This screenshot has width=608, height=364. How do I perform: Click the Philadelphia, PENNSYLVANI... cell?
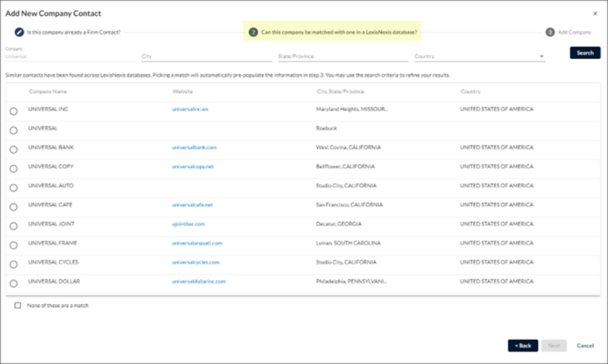click(x=351, y=281)
